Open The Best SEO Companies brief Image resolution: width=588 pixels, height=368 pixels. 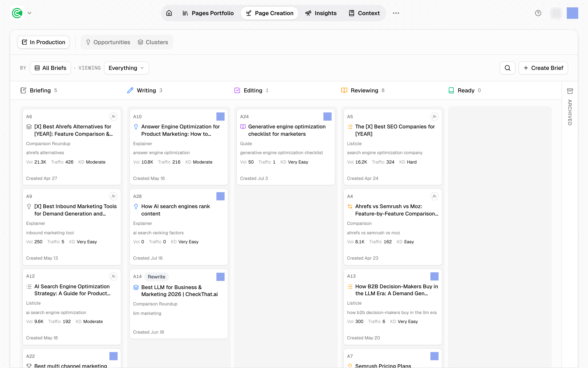395,130
